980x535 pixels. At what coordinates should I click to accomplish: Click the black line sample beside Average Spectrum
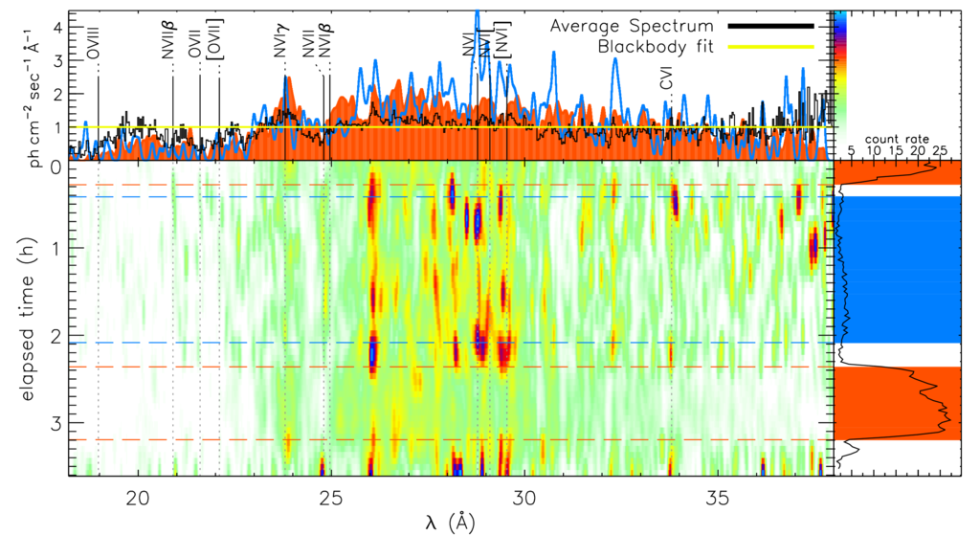pos(771,26)
